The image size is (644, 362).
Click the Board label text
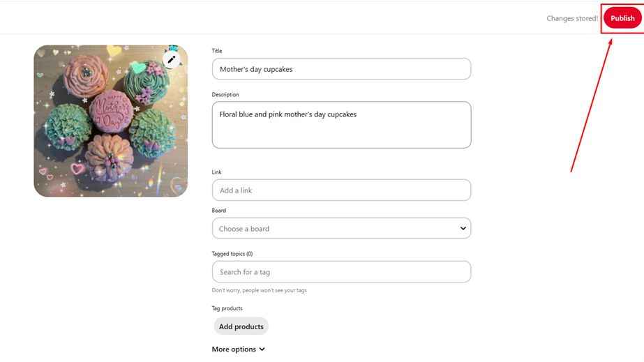click(219, 211)
